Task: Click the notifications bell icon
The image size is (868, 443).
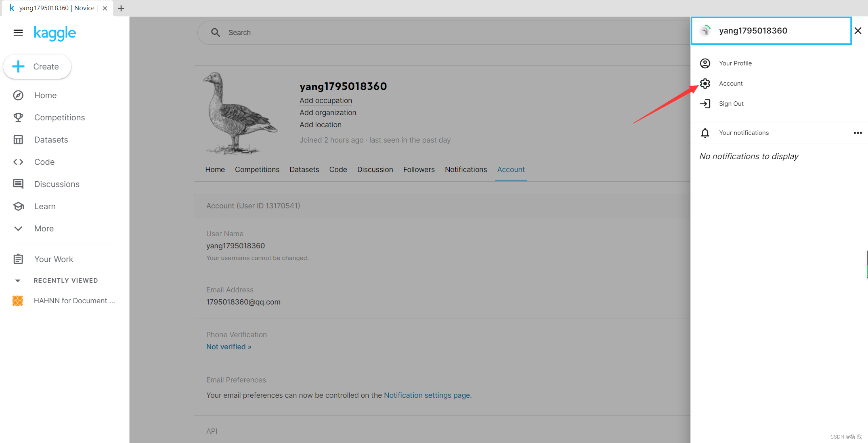Action: [x=705, y=133]
